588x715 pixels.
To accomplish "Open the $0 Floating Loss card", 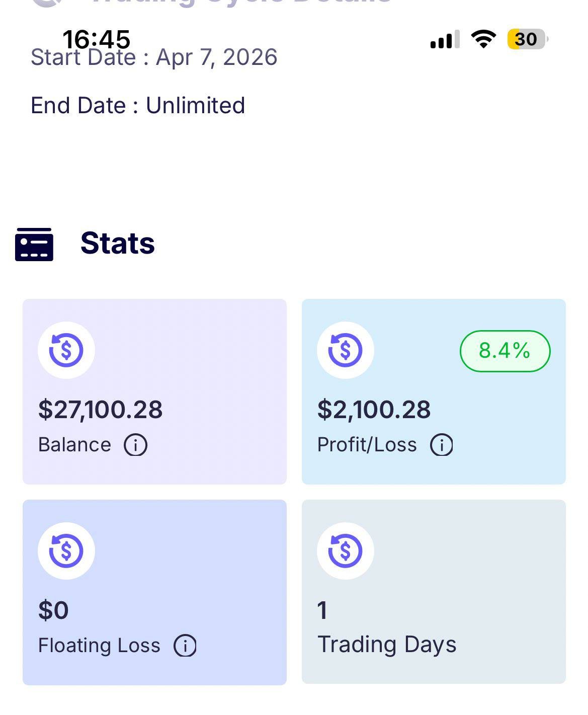I will coord(154,592).
